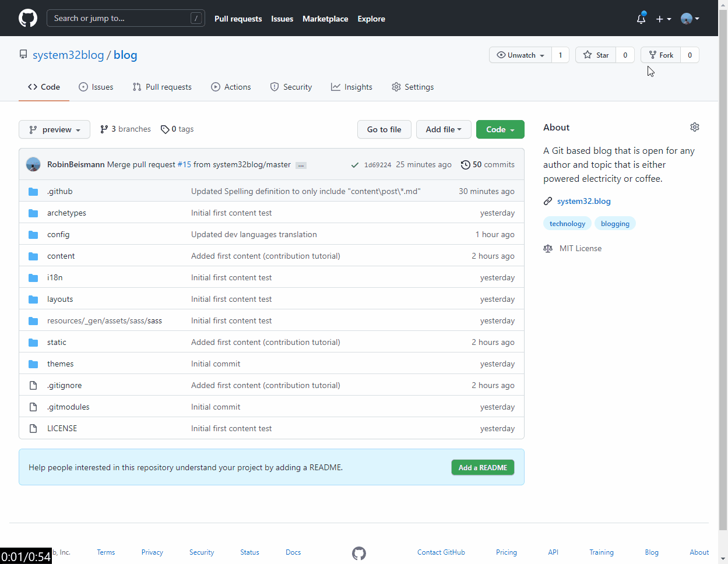Click the commit status checkmark icon
This screenshot has height=564, width=728.
(354, 165)
